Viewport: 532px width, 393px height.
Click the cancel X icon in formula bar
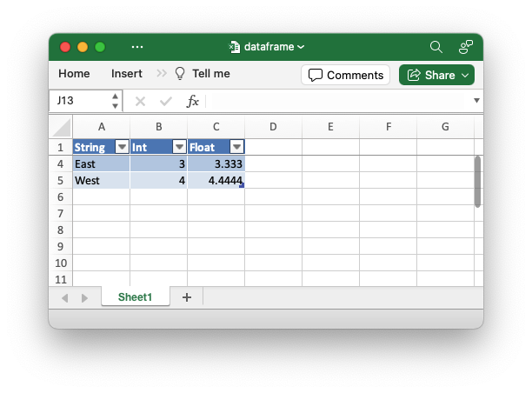[x=140, y=101]
